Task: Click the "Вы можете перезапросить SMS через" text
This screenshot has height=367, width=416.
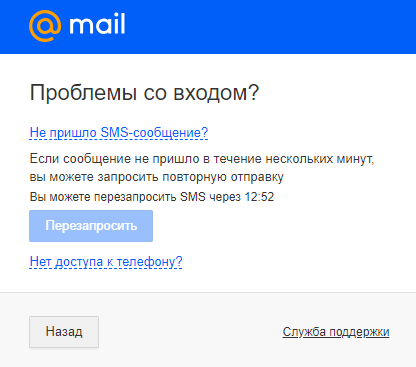Action: (135, 197)
